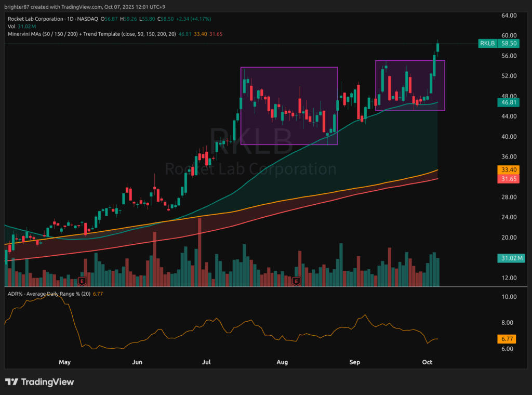Click the TradingView logo in the corner

pos(39,382)
